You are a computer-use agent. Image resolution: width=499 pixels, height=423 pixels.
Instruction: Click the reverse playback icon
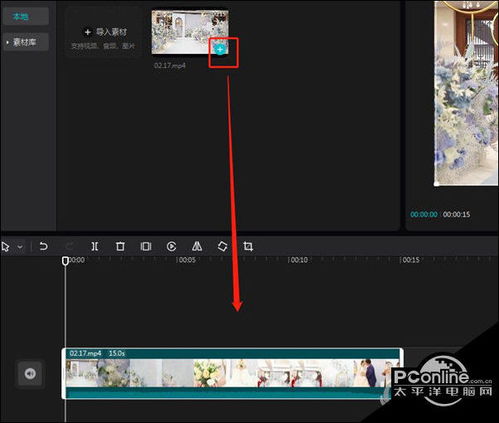point(171,247)
